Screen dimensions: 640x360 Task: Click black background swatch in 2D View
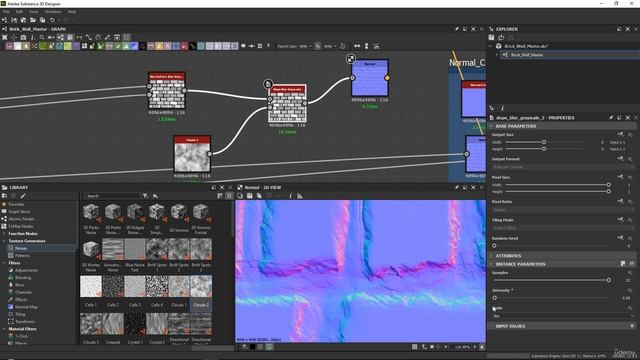pyautogui.click(x=253, y=347)
